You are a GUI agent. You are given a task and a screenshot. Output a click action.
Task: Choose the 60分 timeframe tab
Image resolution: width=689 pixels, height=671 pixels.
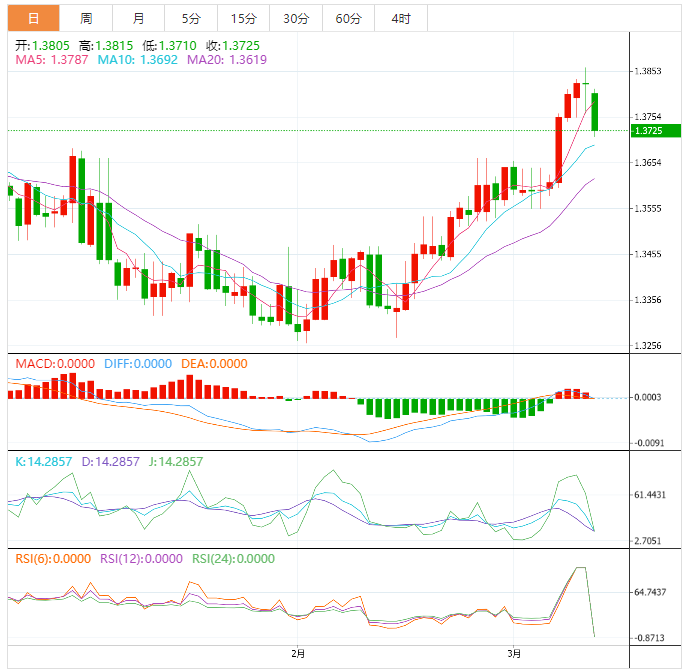(x=349, y=18)
